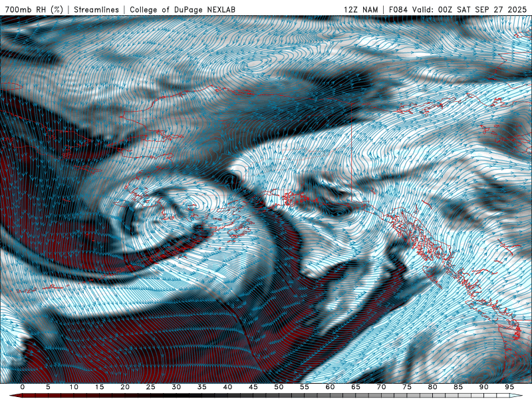Viewport: 532px width, 399px height.
Task: Click the "25" legend number
Action: pyautogui.click(x=151, y=387)
